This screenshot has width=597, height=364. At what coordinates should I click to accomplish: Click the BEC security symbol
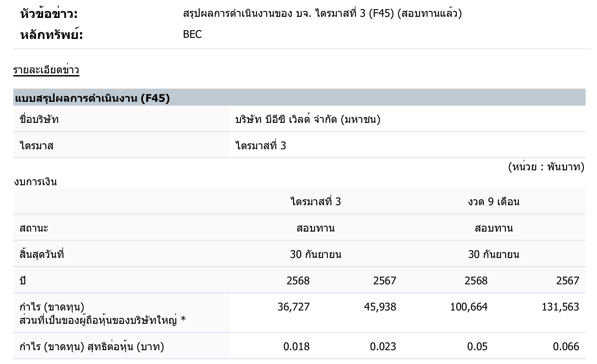click(x=192, y=34)
